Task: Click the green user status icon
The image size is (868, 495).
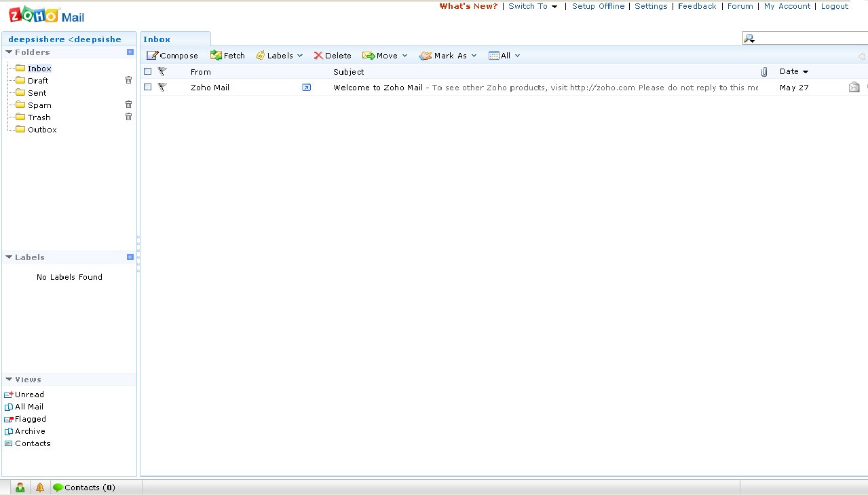Action: tap(20, 488)
